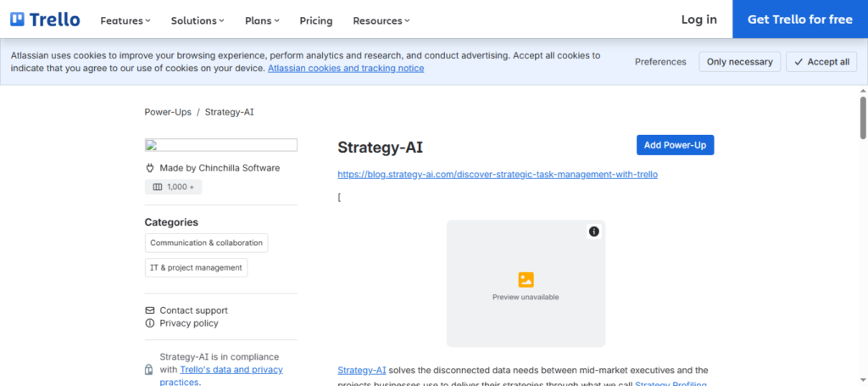
Task: Select Communication & collaboration category
Action: click(x=207, y=243)
